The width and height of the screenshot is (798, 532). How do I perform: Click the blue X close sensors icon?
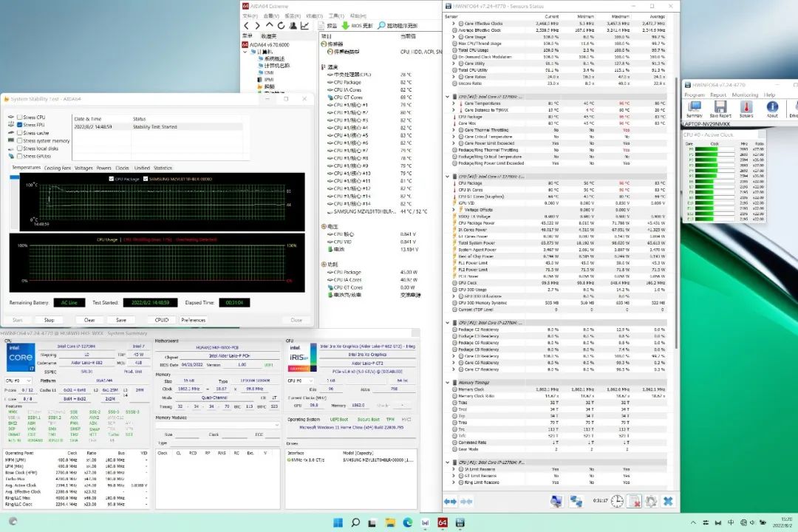[x=668, y=501]
